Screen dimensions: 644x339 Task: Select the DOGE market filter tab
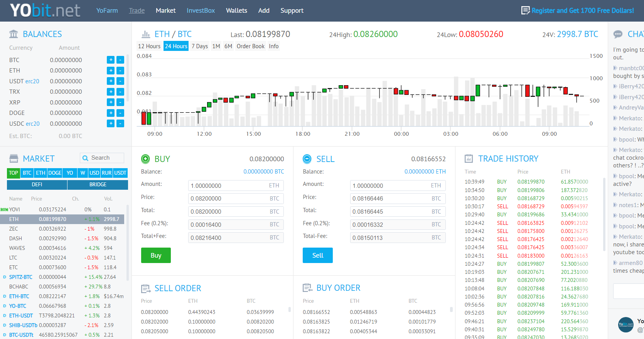[x=55, y=173]
